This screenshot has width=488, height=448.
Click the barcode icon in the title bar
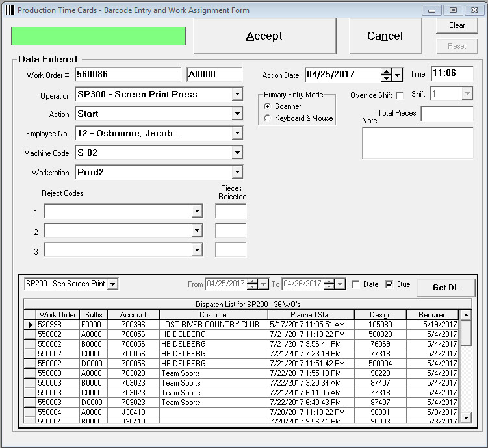coord(9,10)
